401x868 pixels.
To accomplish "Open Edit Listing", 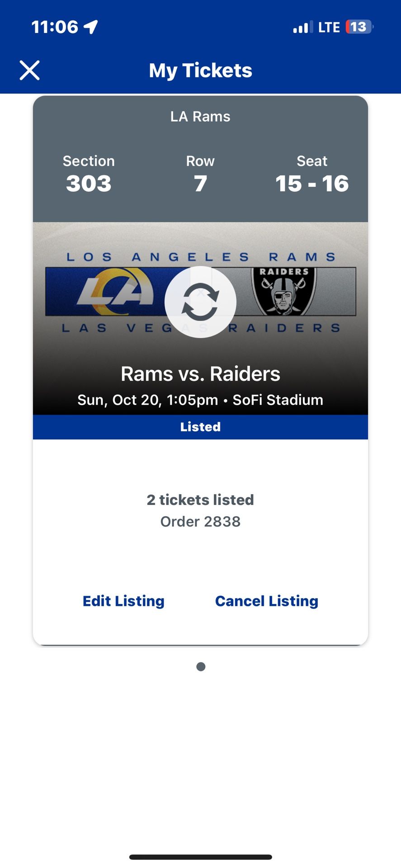I will point(123,601).
